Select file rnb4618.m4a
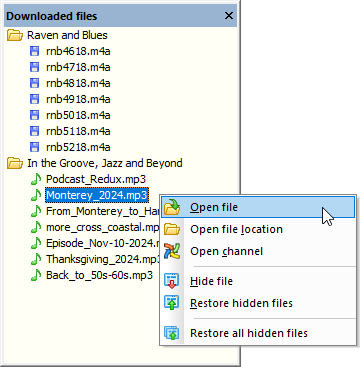Image resolution: width=360 pixels, height=367 pixels. tap(78, 51)
